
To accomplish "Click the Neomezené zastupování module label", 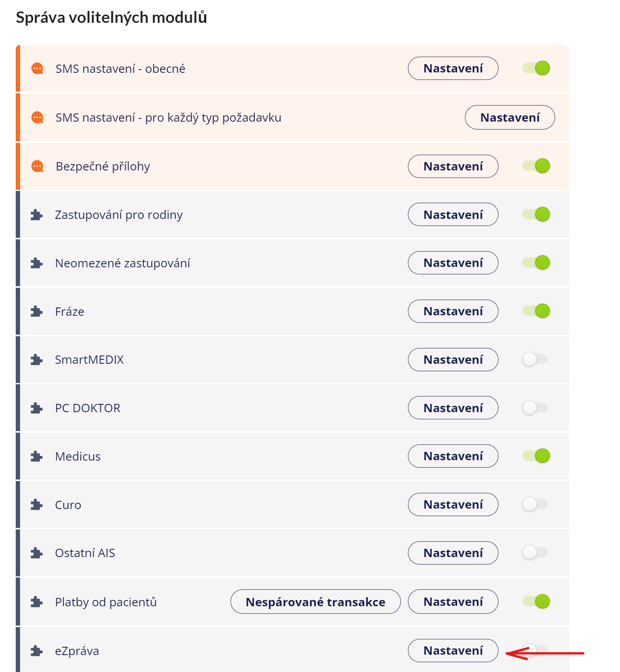I will point(122,263).
